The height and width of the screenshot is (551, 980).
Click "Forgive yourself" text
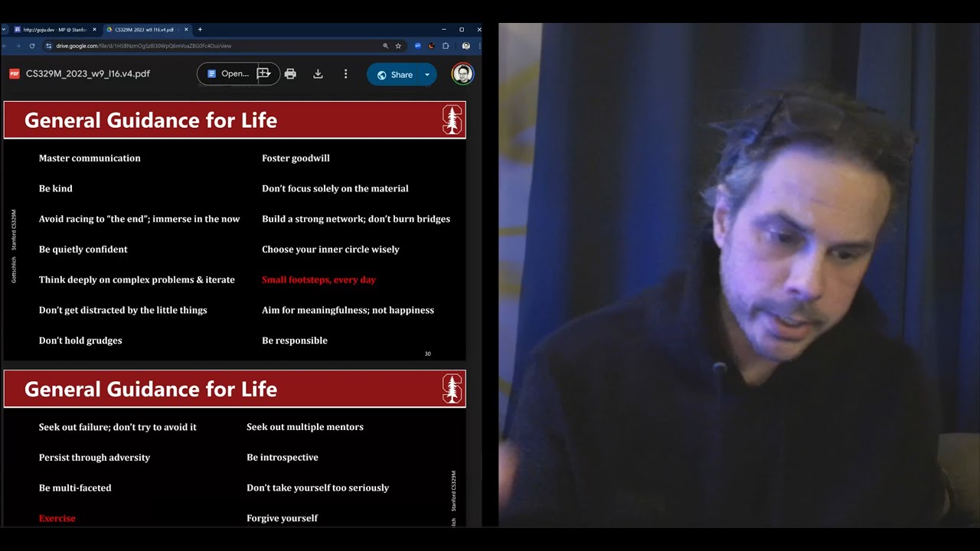[x=282, y=518]
